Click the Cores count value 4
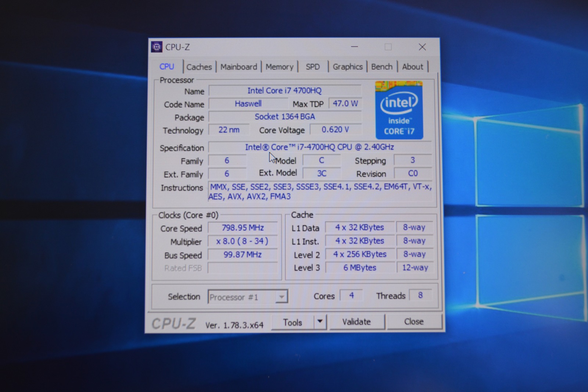 click(x=352, y=295)
